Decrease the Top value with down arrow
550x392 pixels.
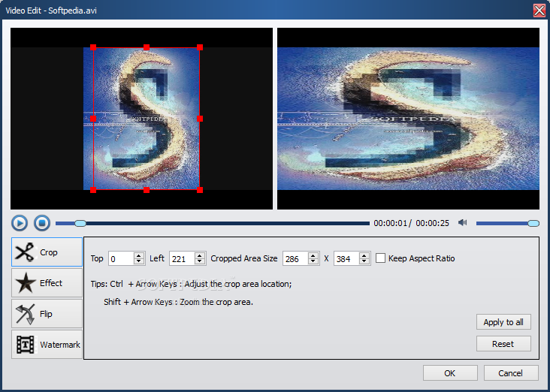(139, 261)
